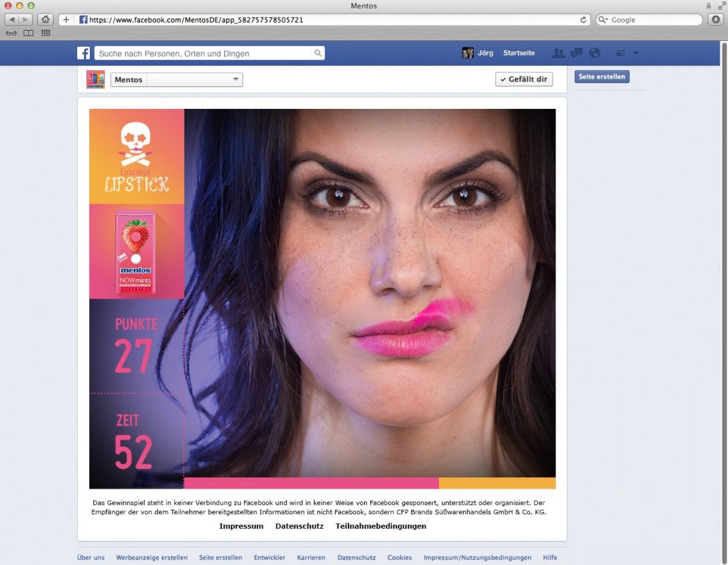The height and width of the screenshot is (565, 728).
Task: Click the Mentos page thumbnail icon
Action: 95,79
